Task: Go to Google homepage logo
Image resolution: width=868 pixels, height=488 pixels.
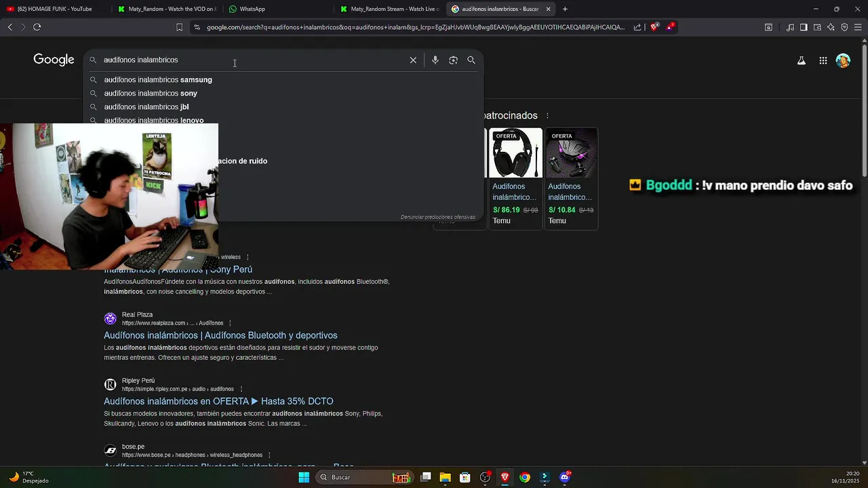Action: coord(54,60)
